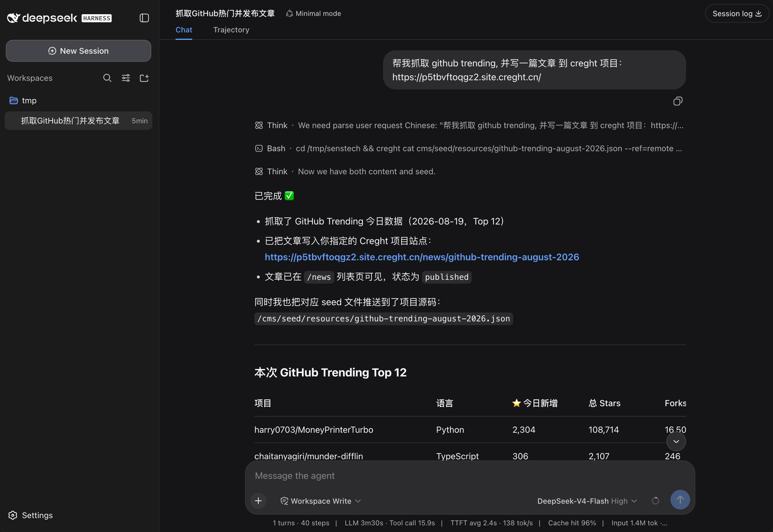
Task: Download the Session log
Action: 737,14
